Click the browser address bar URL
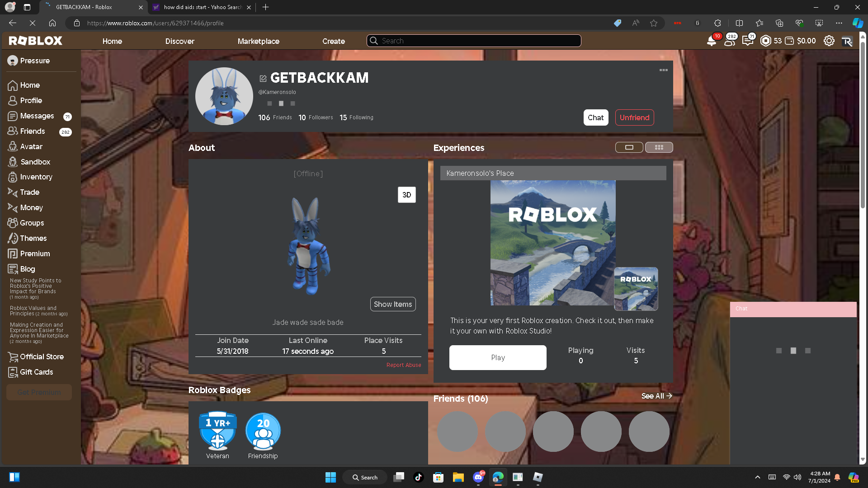Image resolution: width=868 pixels, height=488 pixels. pyautogui.click(x=156, y=23)
